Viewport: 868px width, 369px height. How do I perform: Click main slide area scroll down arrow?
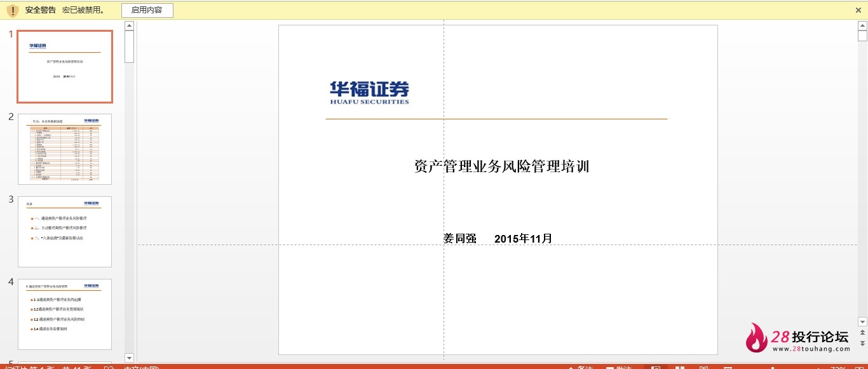(862, 322)
